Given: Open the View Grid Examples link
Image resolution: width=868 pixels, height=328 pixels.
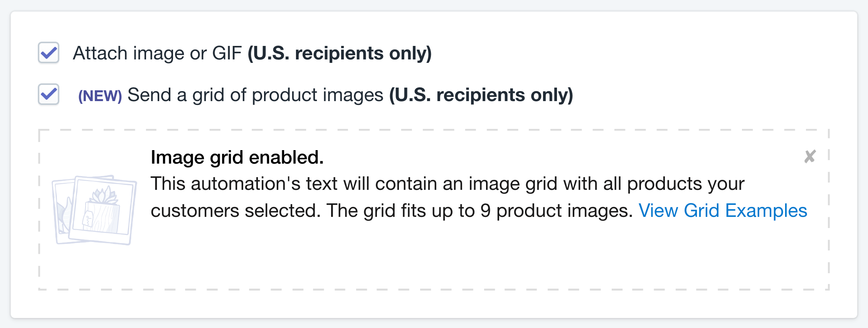Looking at the screenshot, I should (x=723, y=211).
